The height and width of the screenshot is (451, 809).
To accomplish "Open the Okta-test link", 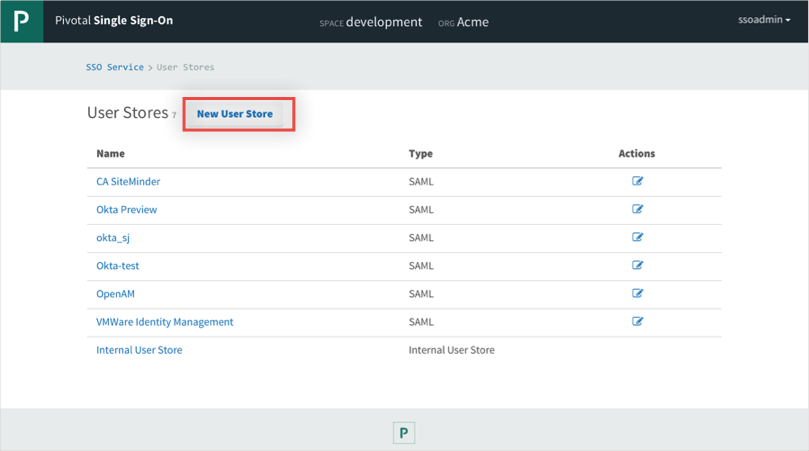I will point(117,266).
